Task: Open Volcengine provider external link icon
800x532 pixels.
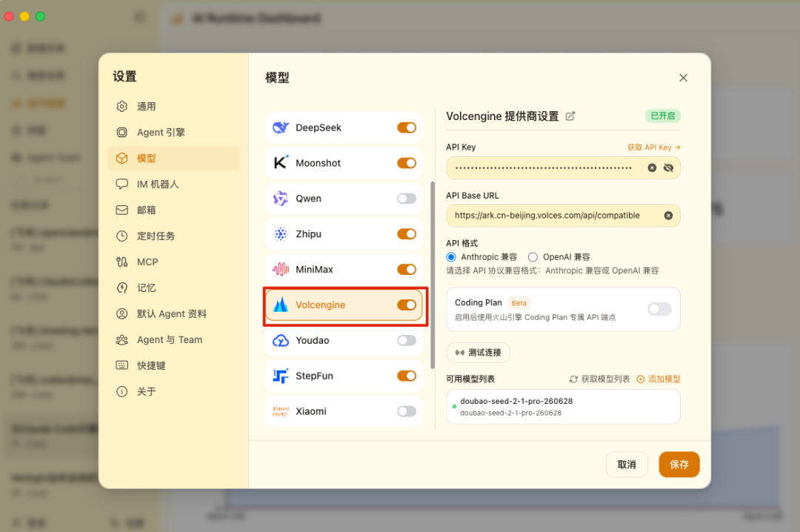Action: click(x=570, y=116)
